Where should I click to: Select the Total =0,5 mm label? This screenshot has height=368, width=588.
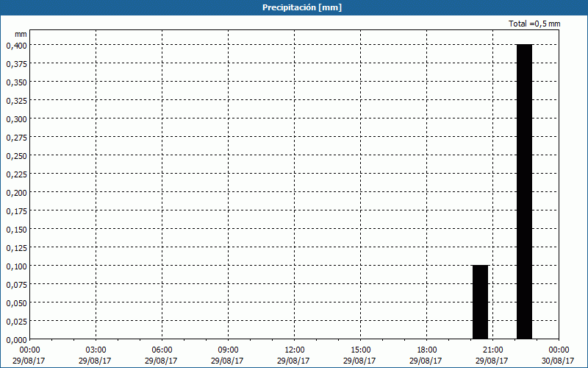click(534, 24)
